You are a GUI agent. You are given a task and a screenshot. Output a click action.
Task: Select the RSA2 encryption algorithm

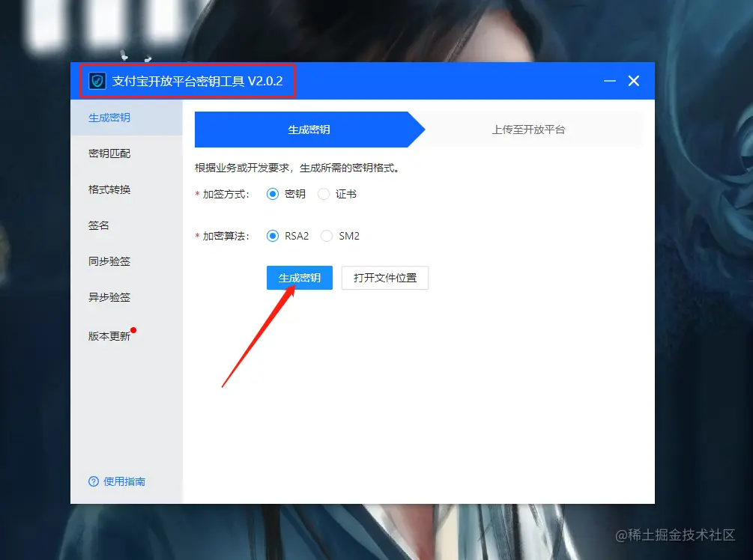pos(272,236)
